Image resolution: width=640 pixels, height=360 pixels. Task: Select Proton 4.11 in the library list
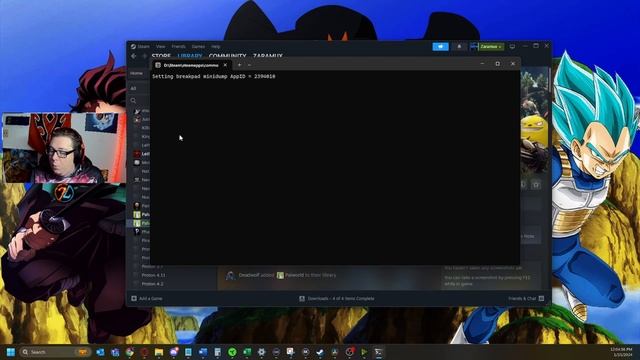point(153,275)
